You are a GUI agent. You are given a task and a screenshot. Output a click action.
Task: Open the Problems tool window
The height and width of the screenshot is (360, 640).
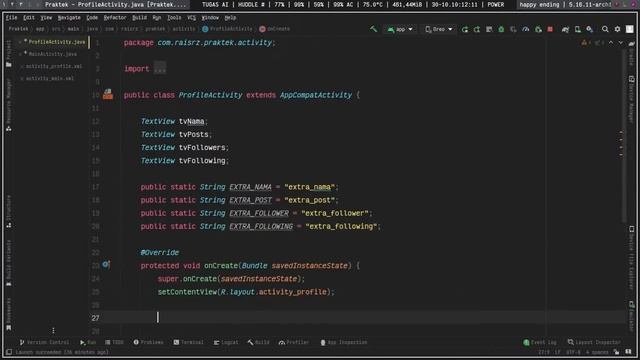(x=148, y=342)
